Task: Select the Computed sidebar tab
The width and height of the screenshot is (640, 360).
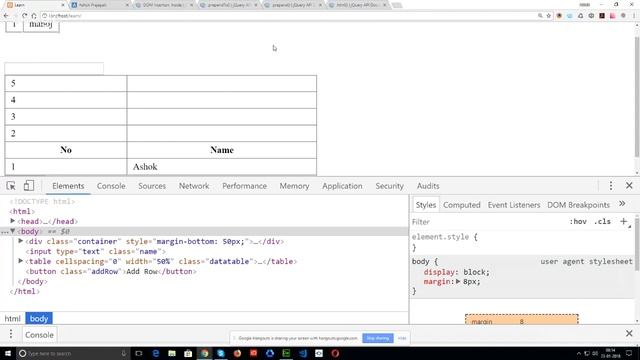Action: pyautogui.click(x=462, y=205)
